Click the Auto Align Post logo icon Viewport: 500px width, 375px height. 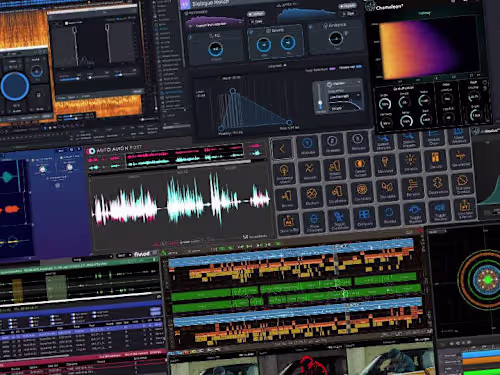(x=90, y=151)
